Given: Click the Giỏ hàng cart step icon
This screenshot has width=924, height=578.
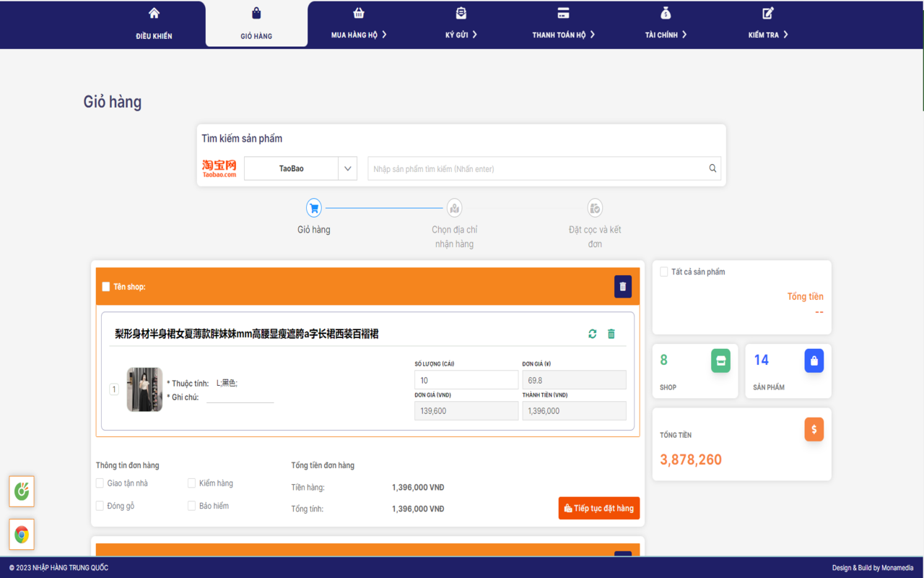Looking at the screenshot, I should [313, 208].
